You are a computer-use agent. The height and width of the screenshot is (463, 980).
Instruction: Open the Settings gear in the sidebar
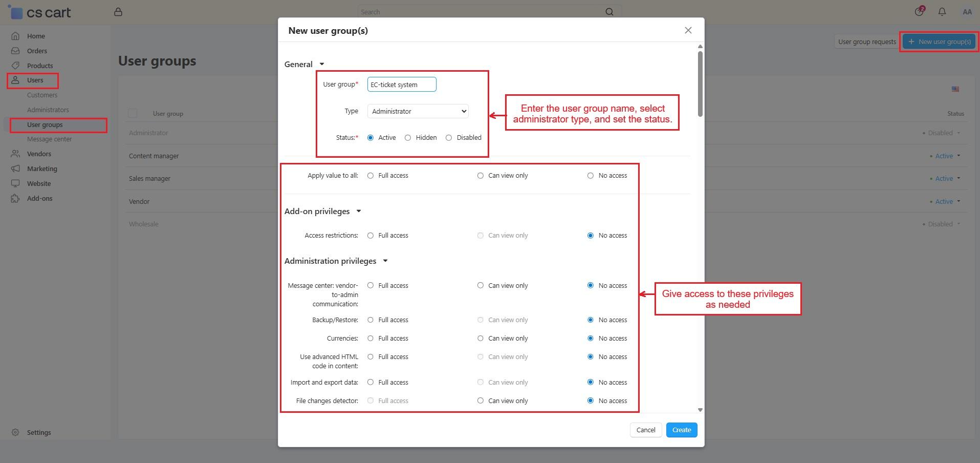tap(15, 432)
